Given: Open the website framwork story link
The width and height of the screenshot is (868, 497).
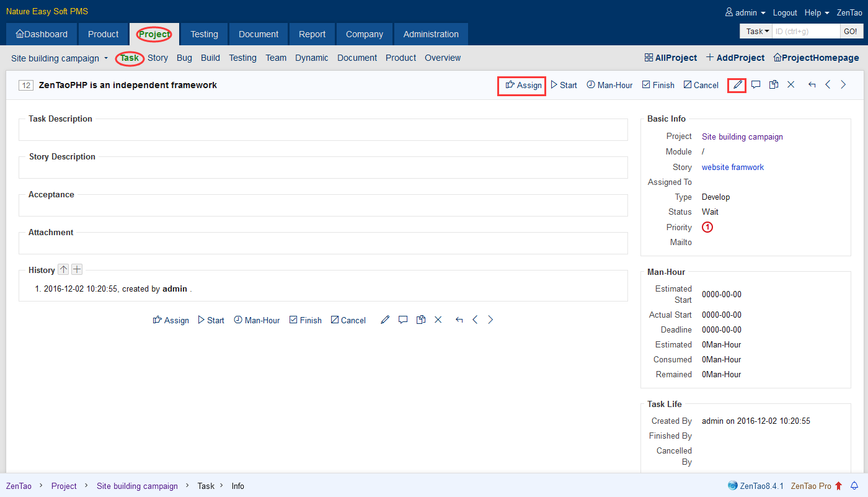Looking at the screenshot, I should (732, 167).
